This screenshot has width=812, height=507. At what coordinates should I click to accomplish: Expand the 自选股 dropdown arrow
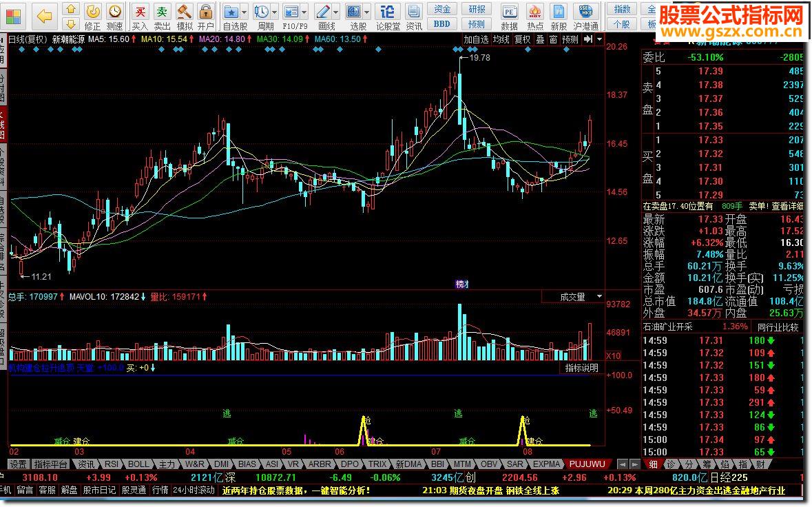244,12
